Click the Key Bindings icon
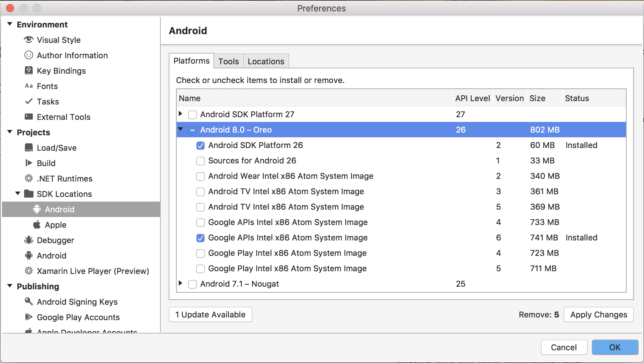 click(x=29, y=71)
